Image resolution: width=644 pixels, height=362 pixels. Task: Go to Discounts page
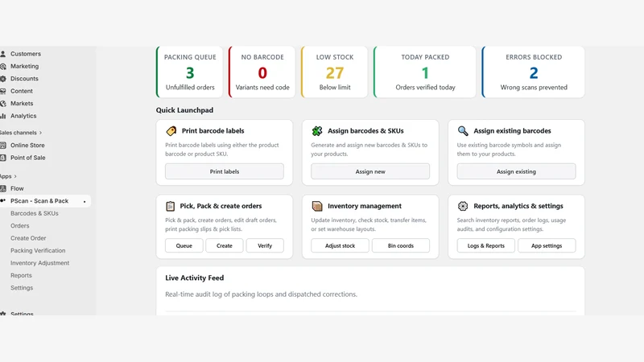(x=24, y=78)
